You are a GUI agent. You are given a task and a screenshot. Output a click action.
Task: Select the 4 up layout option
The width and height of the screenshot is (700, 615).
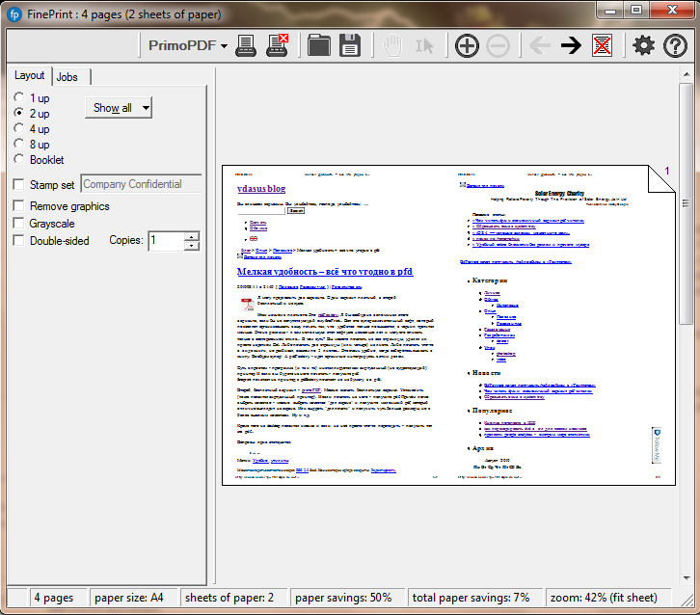[x=19, y=129]
